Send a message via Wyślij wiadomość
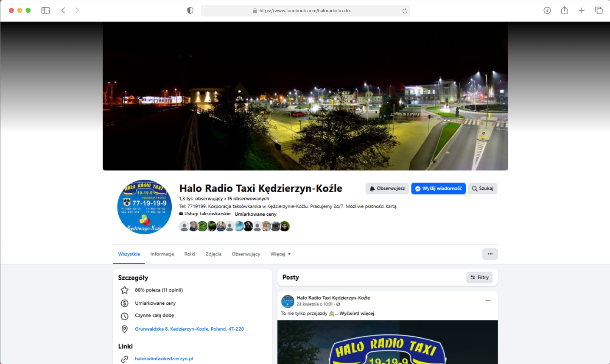 click(x=438, y=189)
